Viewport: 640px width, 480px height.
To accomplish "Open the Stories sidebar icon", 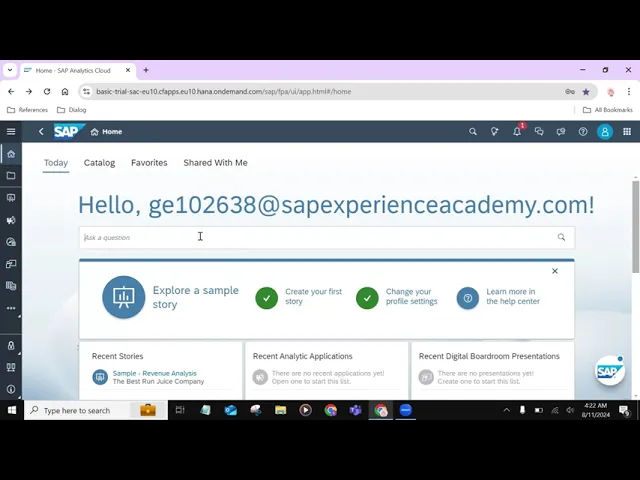I will 11,198.
